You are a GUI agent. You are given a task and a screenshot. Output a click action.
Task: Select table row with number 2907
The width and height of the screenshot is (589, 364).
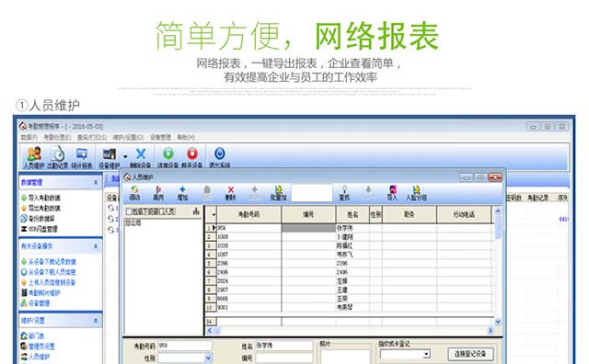coord(350,290)
